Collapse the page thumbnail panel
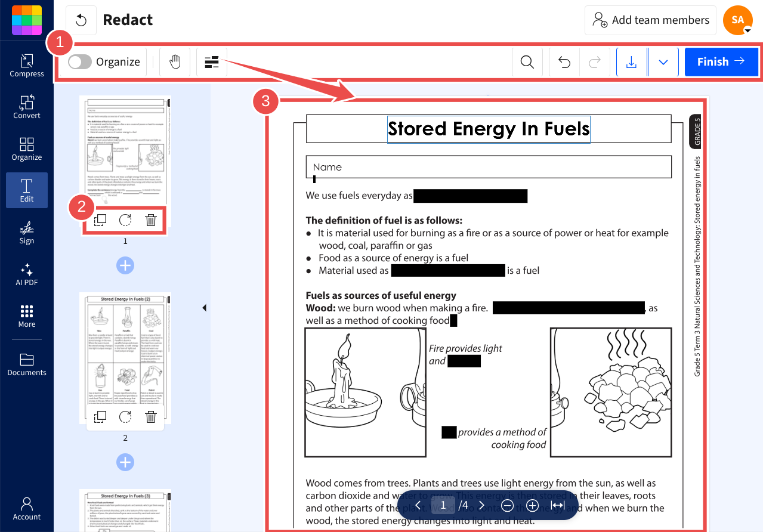Screen dimensions: 763x532 (205, 307)
